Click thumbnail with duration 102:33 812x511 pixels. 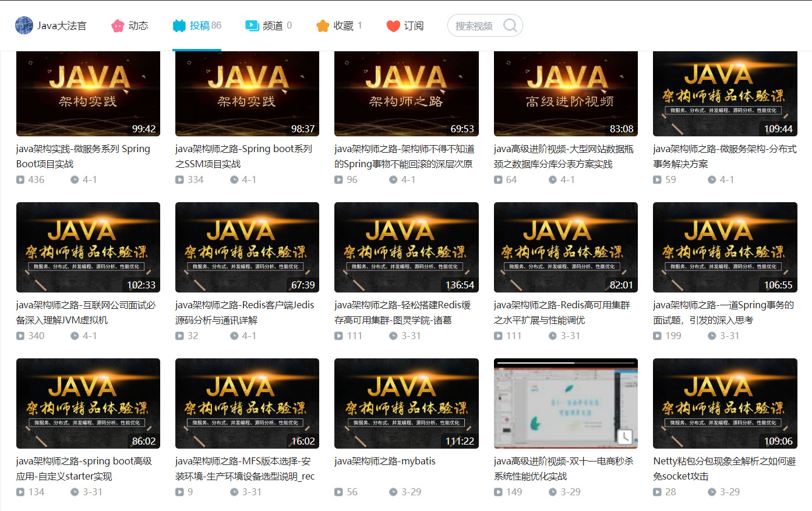(x=88, y=247)
